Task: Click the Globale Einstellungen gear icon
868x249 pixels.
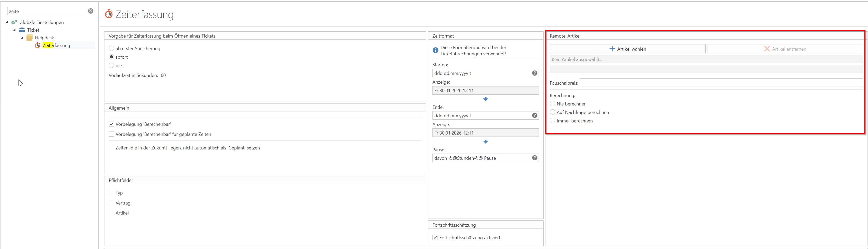Action: click(x=14, y=22)
